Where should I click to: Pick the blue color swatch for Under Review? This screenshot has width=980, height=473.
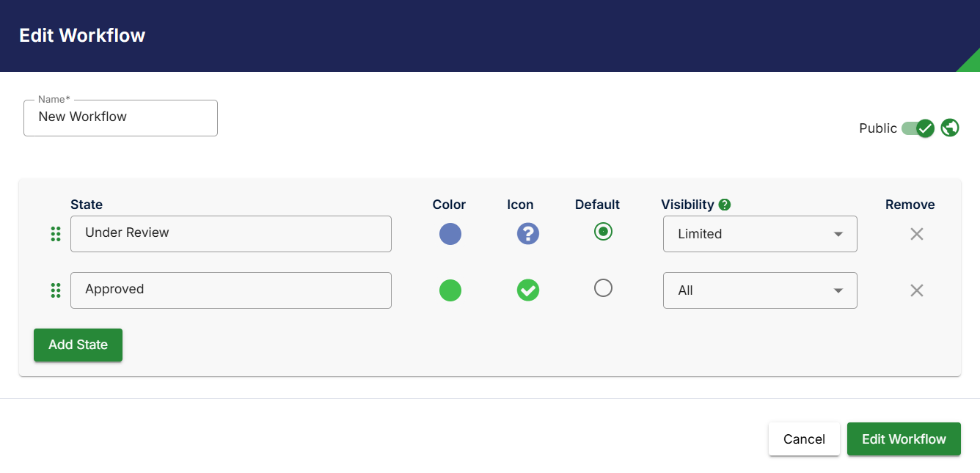coord(450,234)
